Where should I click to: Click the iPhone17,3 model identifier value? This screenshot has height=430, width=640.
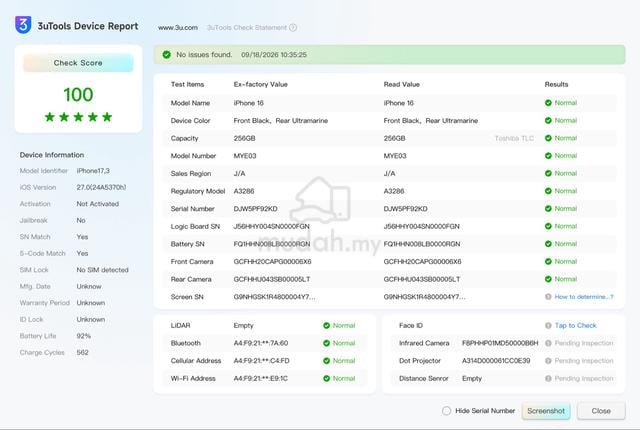93,171
